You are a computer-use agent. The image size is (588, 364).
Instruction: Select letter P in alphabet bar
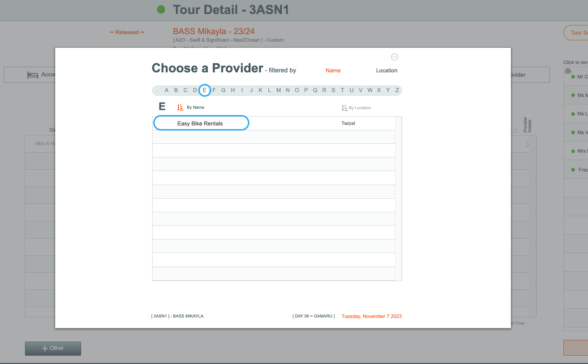coord(306,90)
